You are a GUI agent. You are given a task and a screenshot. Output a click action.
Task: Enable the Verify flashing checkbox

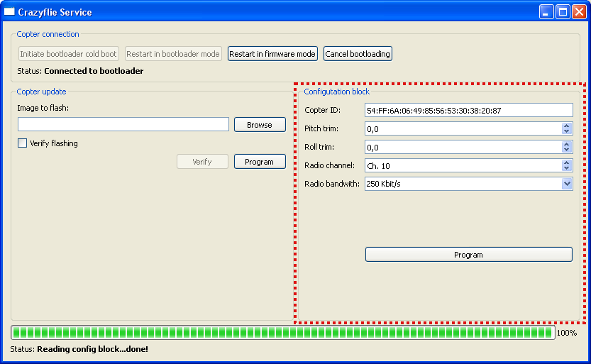pos(22,143)
